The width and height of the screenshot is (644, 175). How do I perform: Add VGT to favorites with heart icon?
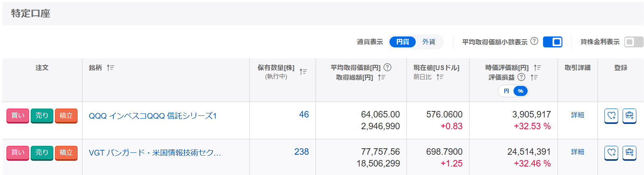[x=611, y=153]
